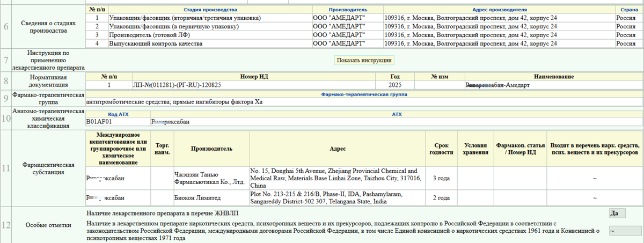Select "антитромботические средства; прямые ингибиторы фактора Ха" text

175,102
